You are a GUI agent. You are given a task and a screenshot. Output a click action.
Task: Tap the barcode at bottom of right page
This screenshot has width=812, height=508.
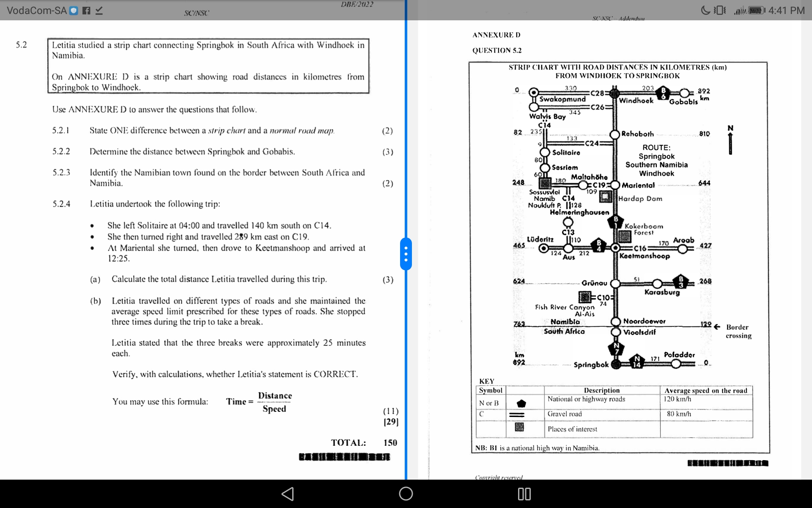point(728,463)
